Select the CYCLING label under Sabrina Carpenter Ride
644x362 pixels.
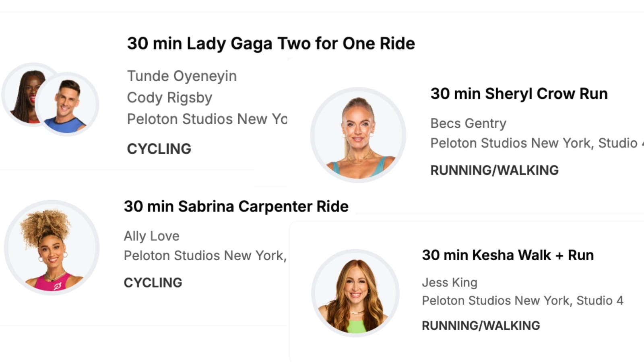tap(153, 283)
